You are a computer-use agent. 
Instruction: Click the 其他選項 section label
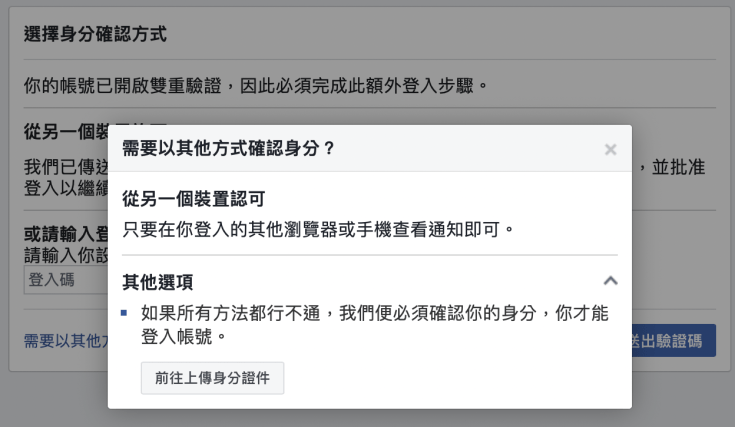[157, 280]
